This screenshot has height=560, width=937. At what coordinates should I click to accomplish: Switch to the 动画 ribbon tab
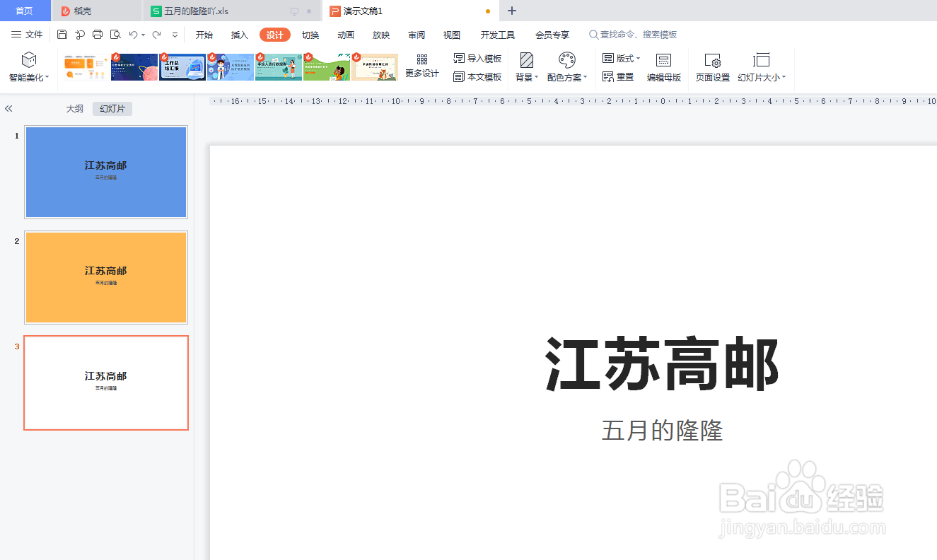point(346,35)
